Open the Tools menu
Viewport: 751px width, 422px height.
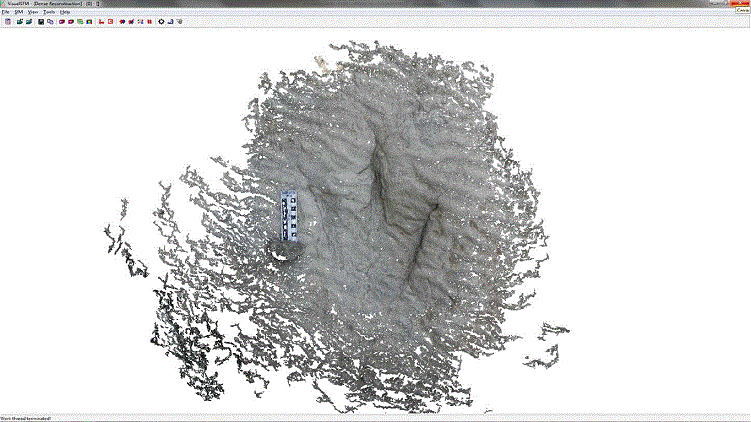coord(48,12)
